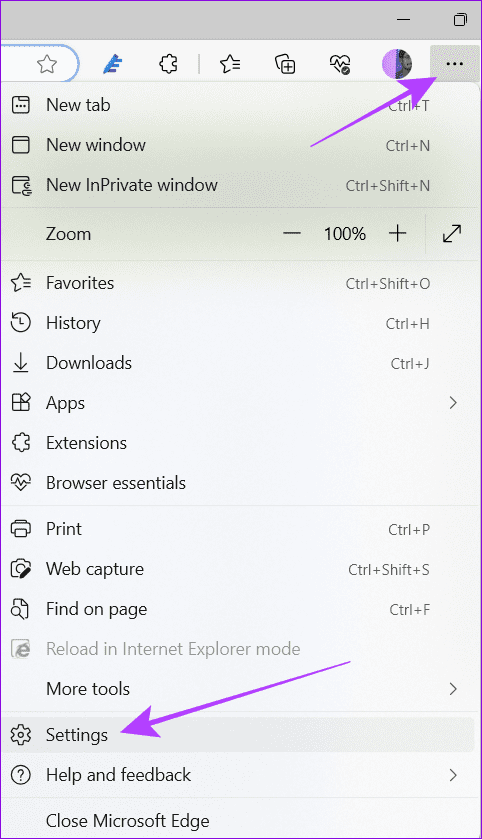This screenshot has width=482, height=840.
Task: Open the Apps menu entry
Action: coord(239,403)
